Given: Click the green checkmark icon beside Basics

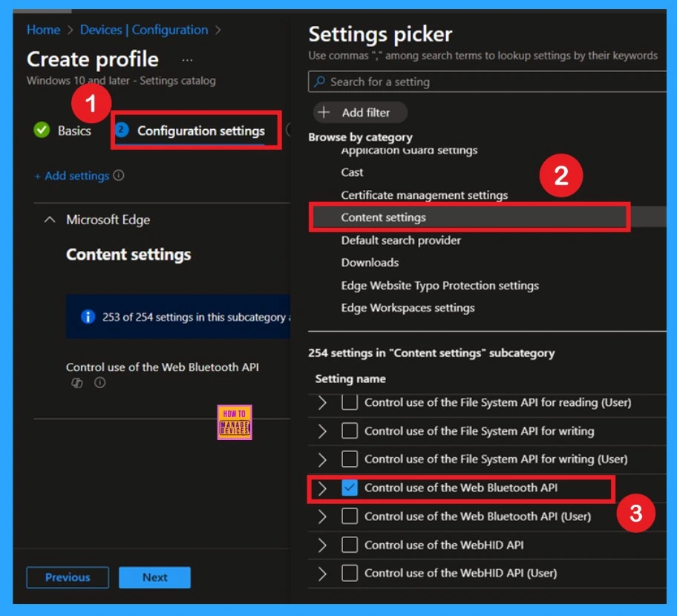Looking at the screenshot, I should point(42,130).
